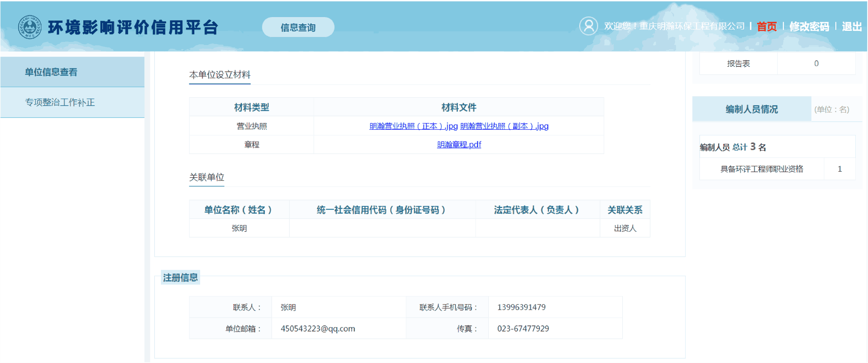The height and width of the screenshot is (363, 868).
Task: Click the user avatar icon
Action: click(x=588, y=26)
